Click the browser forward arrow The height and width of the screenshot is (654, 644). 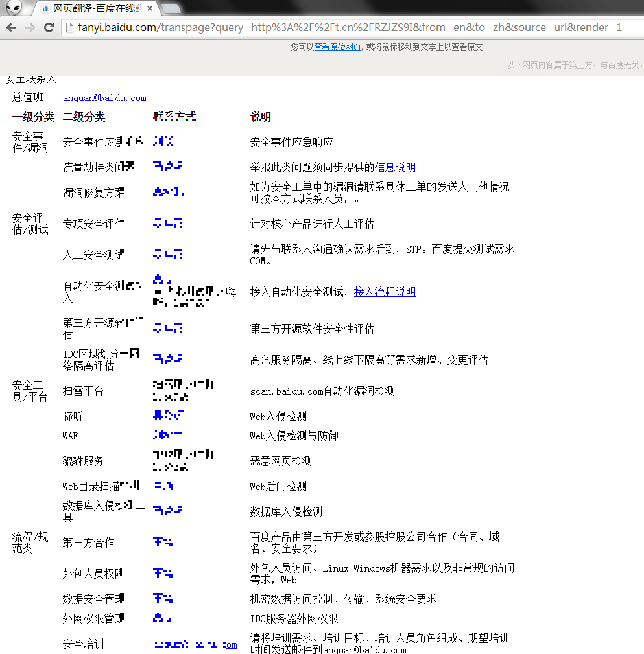[30, 27]
